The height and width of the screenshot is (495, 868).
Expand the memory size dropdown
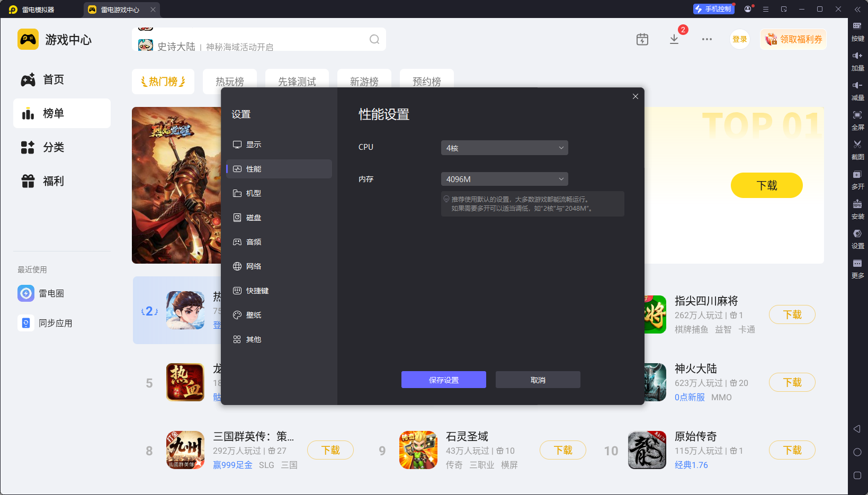[504, 179]
